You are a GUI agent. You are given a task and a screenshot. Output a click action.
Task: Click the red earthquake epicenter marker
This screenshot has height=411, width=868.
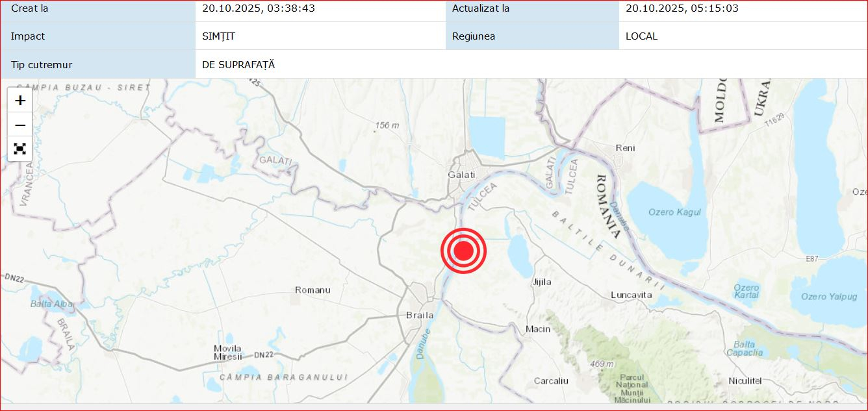463,251
